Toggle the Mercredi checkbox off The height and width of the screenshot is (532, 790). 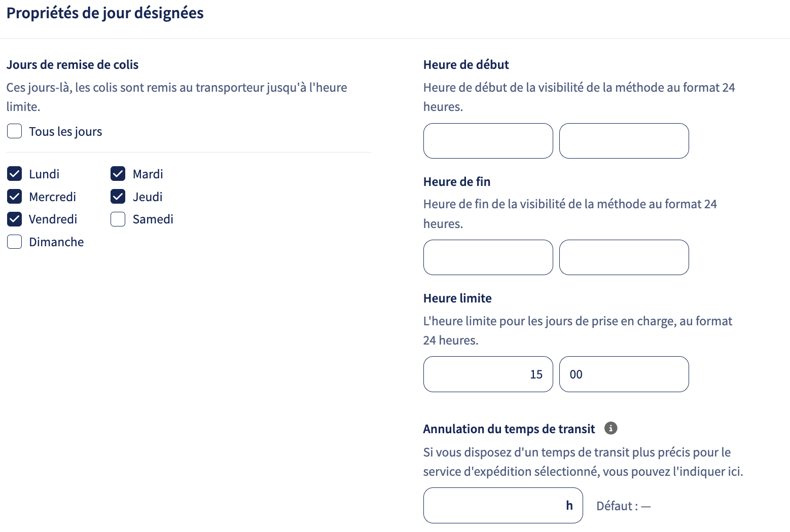(15, 197)
